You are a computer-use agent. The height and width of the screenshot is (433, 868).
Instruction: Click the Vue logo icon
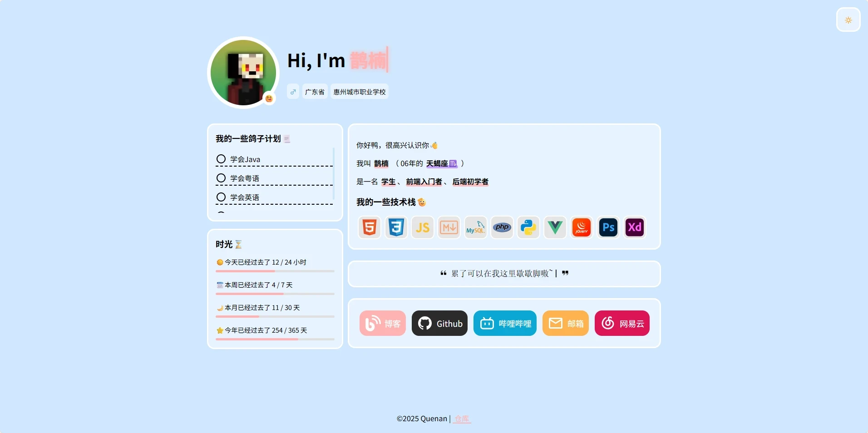(555, 227)
